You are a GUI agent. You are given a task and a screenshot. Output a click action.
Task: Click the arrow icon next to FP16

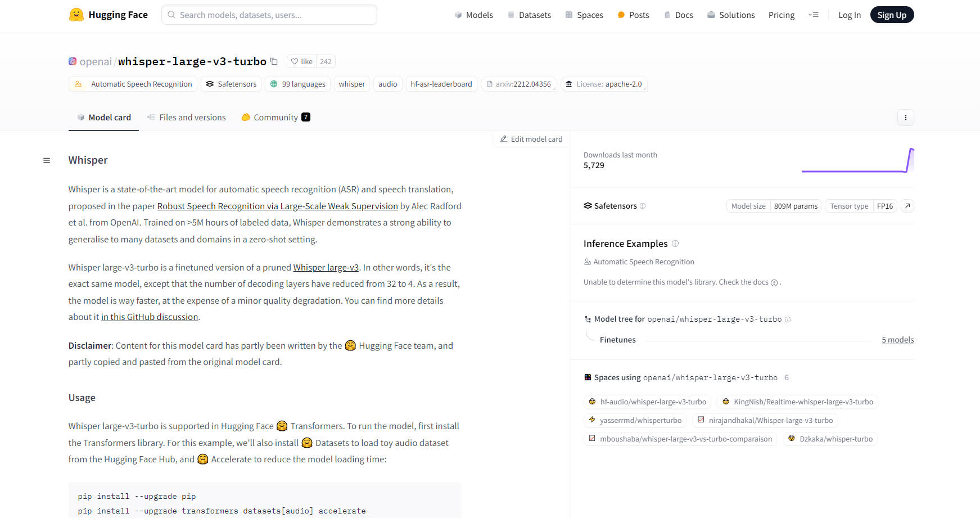907,206
